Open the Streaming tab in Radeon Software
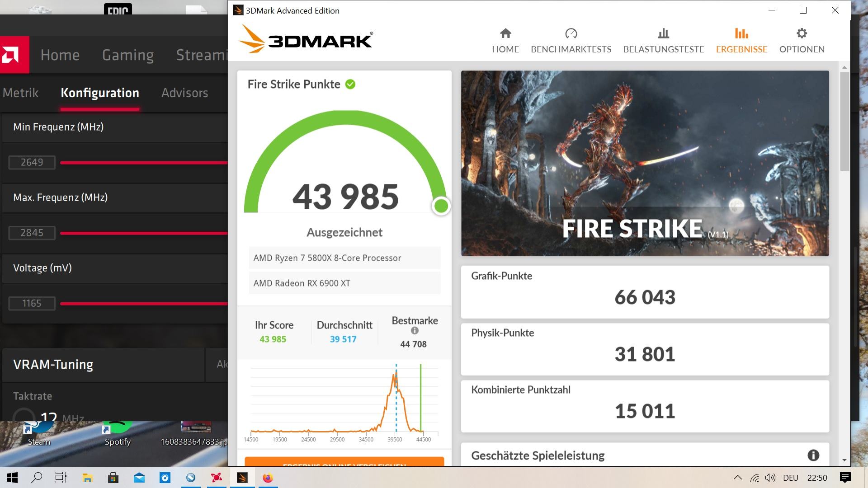This screenshot has width=868, height=488. (202, 55)
